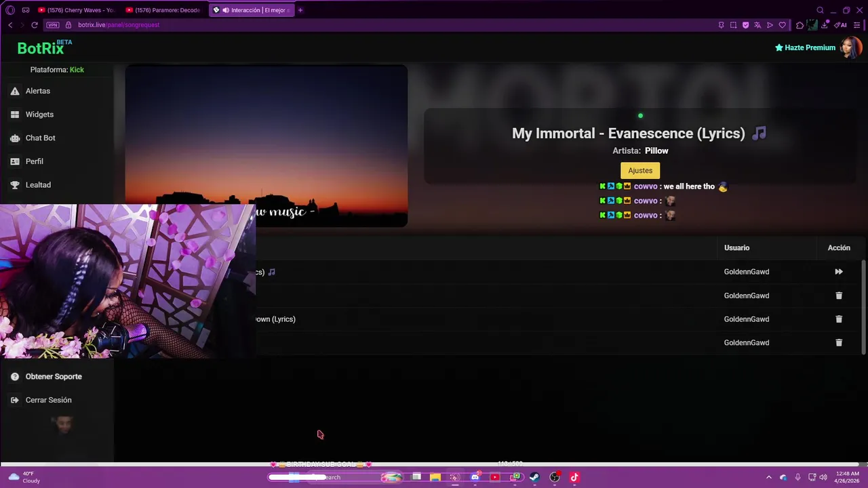Open the browser tab search icon

(820, 10)
